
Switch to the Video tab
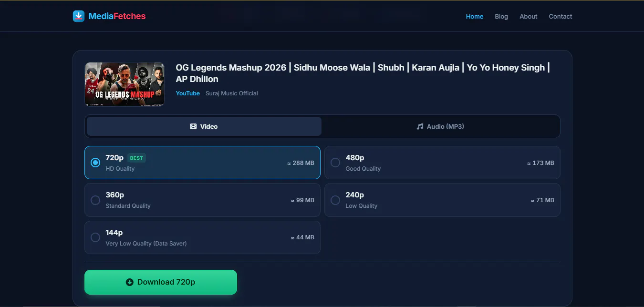coord(204,127)
